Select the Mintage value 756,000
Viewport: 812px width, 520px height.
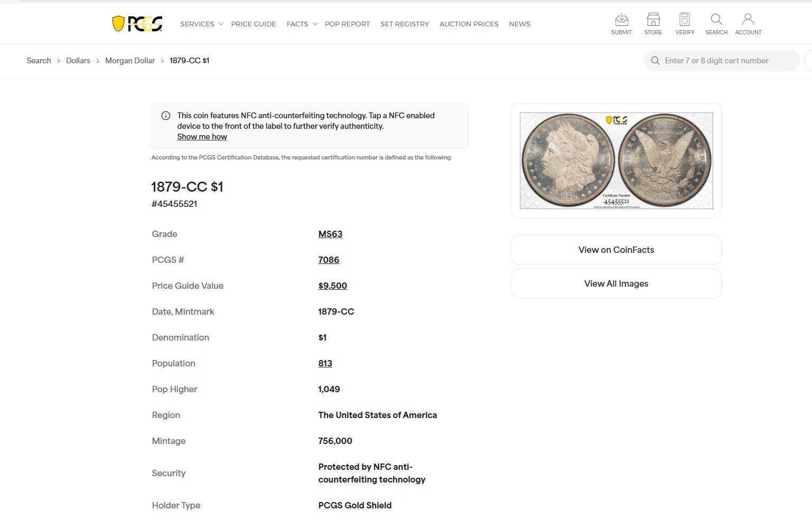[335, 441]
